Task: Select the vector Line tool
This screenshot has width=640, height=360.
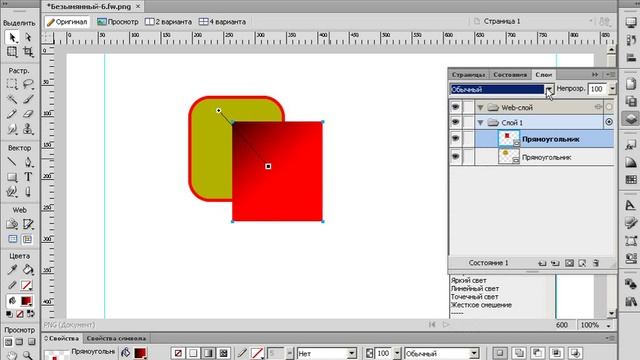Action: pos(12,162)
